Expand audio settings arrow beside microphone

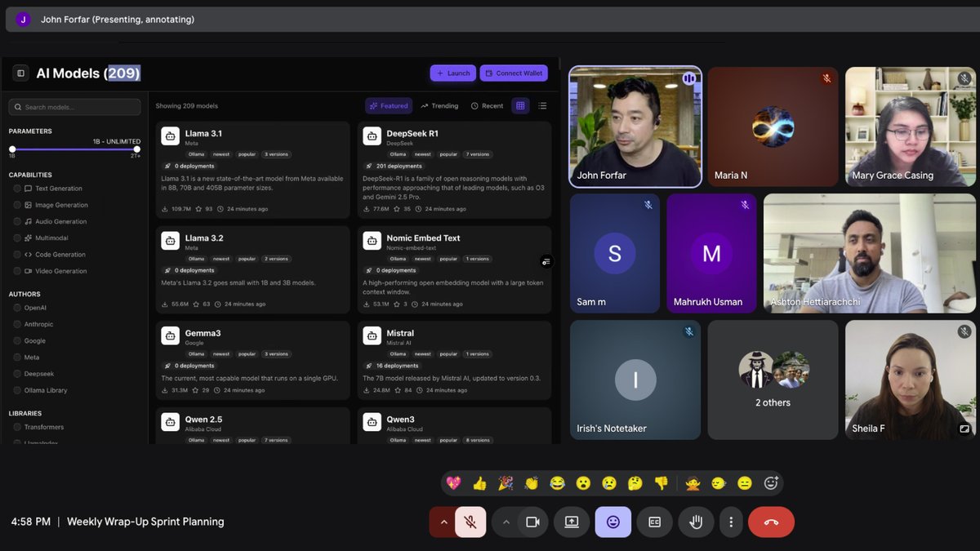click(443, 522)
